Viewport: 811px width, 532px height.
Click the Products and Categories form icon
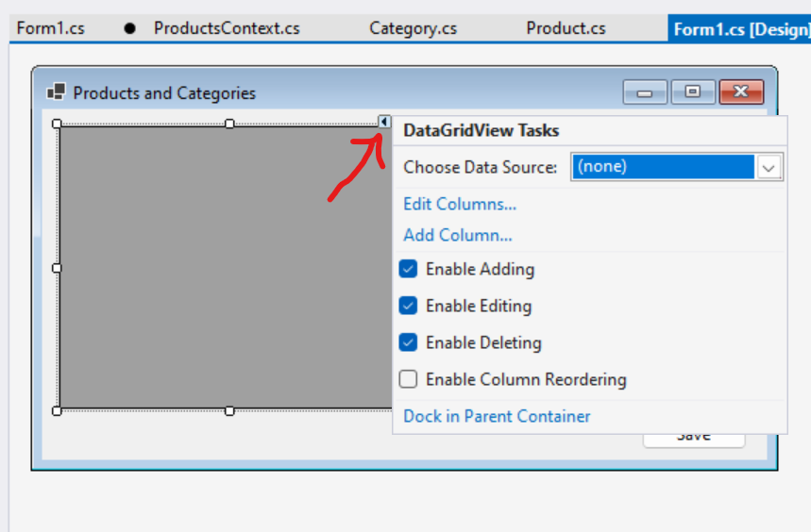pyautogui.click(x=56, y=92)
